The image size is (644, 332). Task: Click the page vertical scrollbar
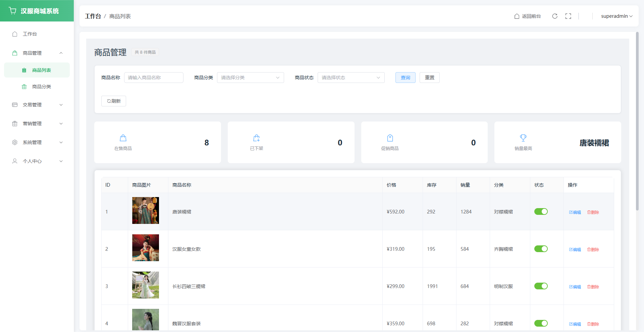point(637,121)
